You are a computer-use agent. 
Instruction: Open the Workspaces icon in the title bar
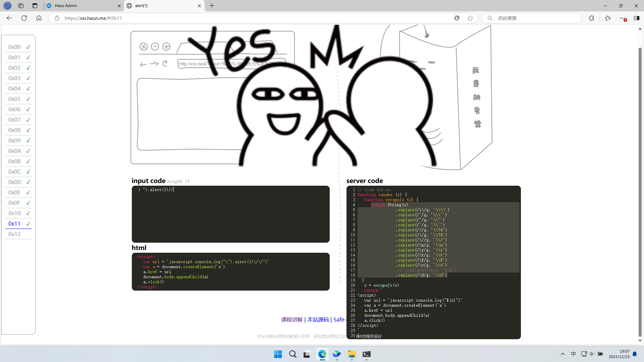tap(21, 6)
